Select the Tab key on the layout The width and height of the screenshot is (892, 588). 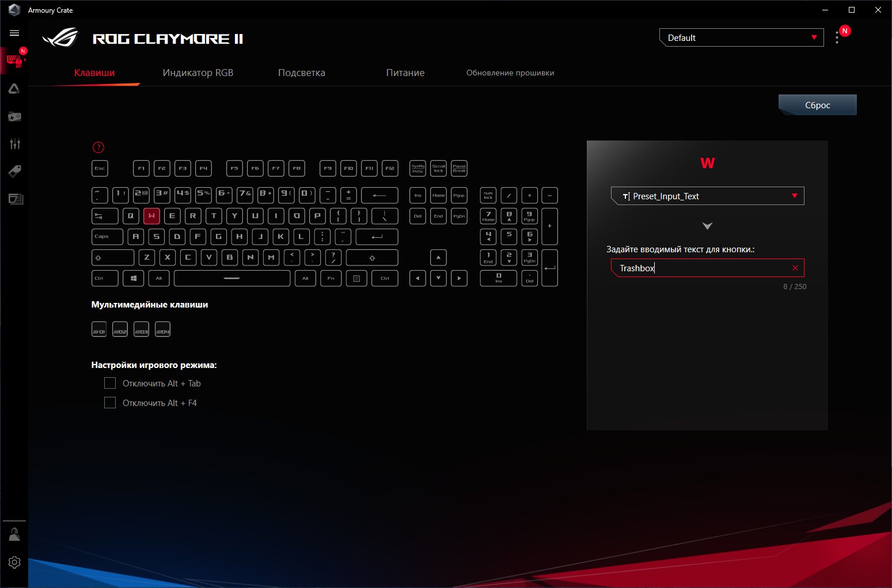tap(105, 216)
